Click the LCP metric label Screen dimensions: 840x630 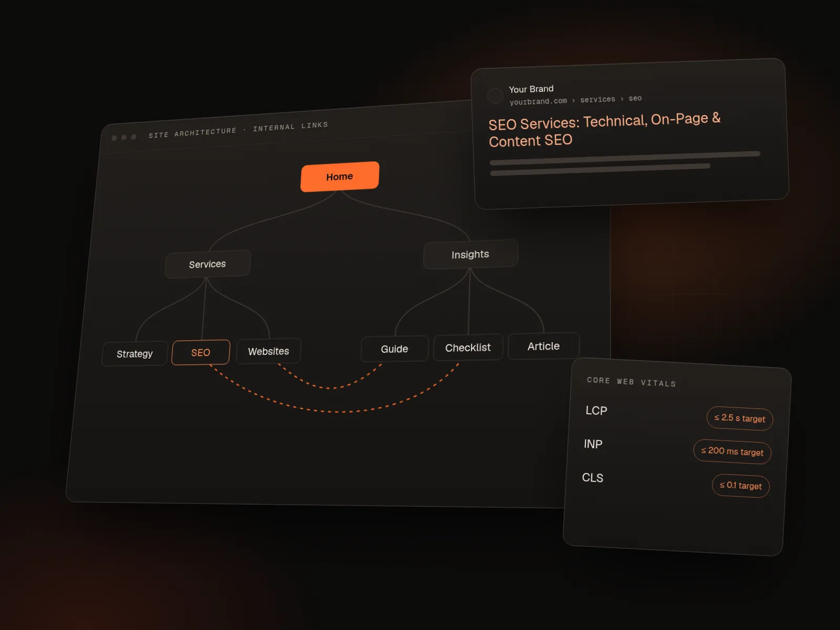[x=596, y=411]
